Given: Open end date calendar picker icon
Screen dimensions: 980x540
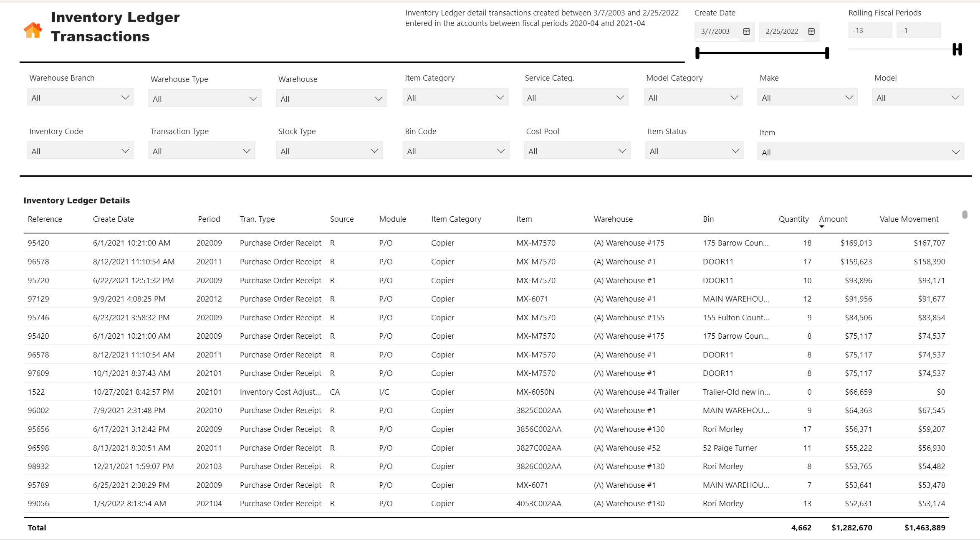Looking at the screenshot, I should (x=811, y=31).
